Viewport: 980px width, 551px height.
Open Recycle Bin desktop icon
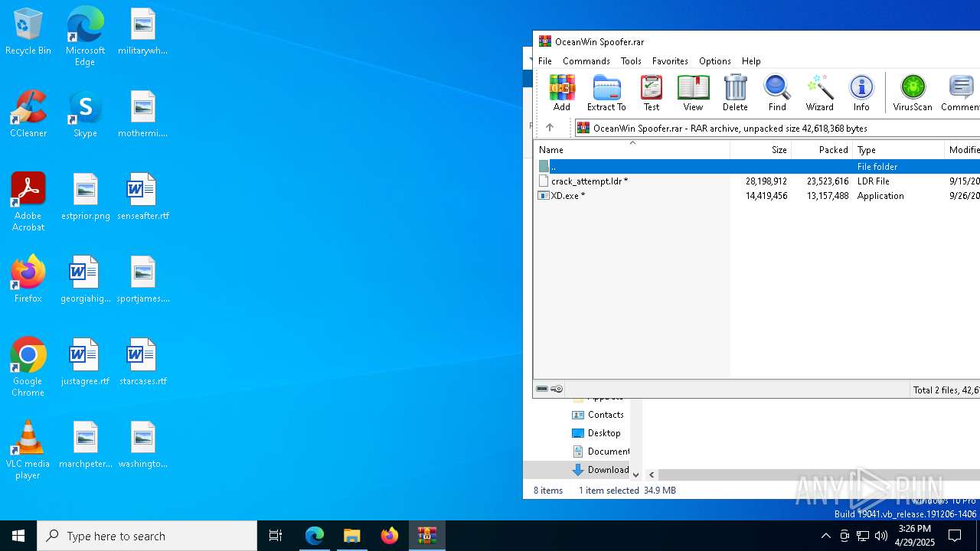coord(28,32)
